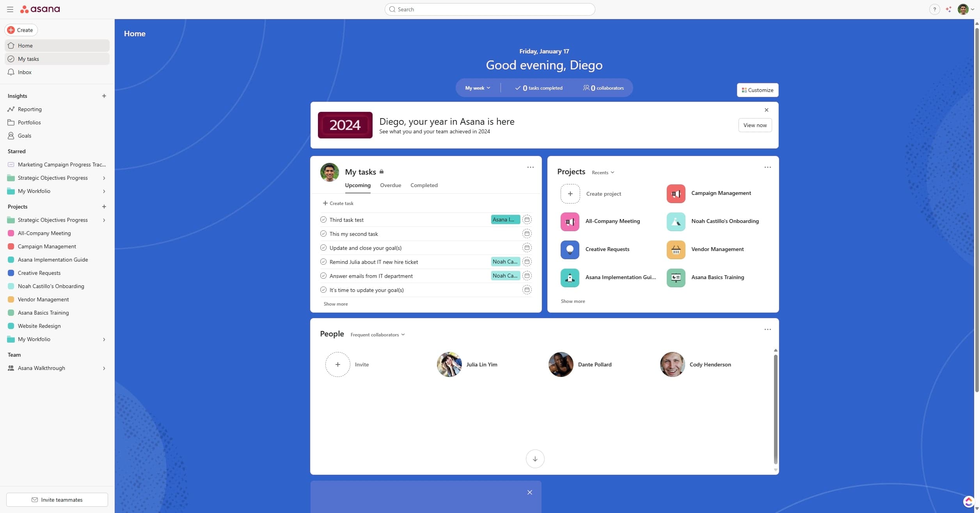This screenshot has width=980, height=513.
Task: Open Creative Requests lightbulb icon
Action: click(570, 250)
